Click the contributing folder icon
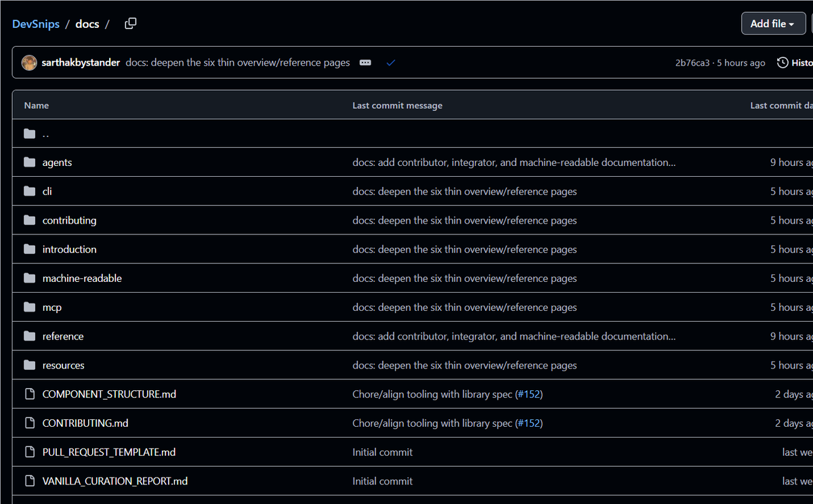The image size is (813, 504). (29, 220)
